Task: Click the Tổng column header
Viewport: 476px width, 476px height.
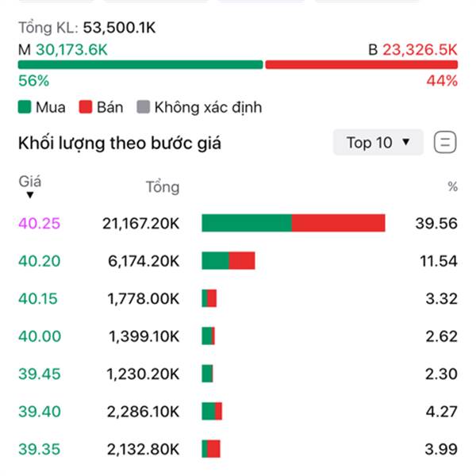Action: (x=163, y=187)
